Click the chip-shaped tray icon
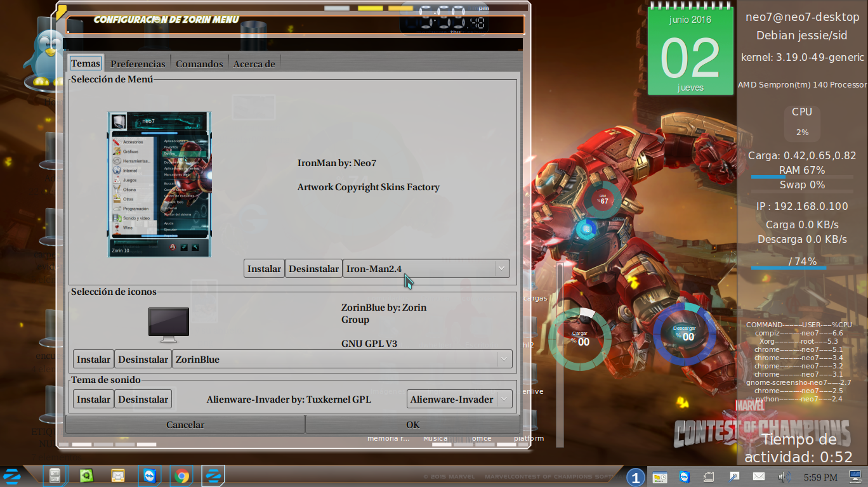 [x=709, y=477]
